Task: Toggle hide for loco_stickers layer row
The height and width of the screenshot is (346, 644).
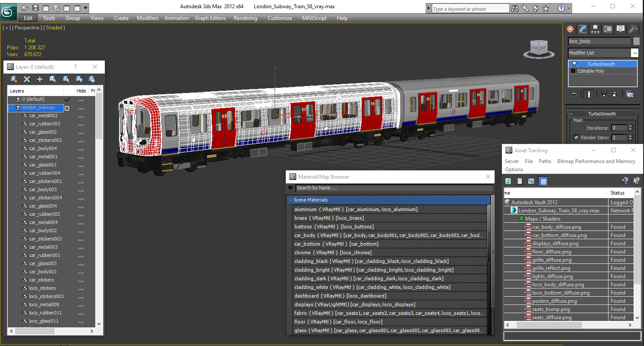Action: (x=81, y=288)
